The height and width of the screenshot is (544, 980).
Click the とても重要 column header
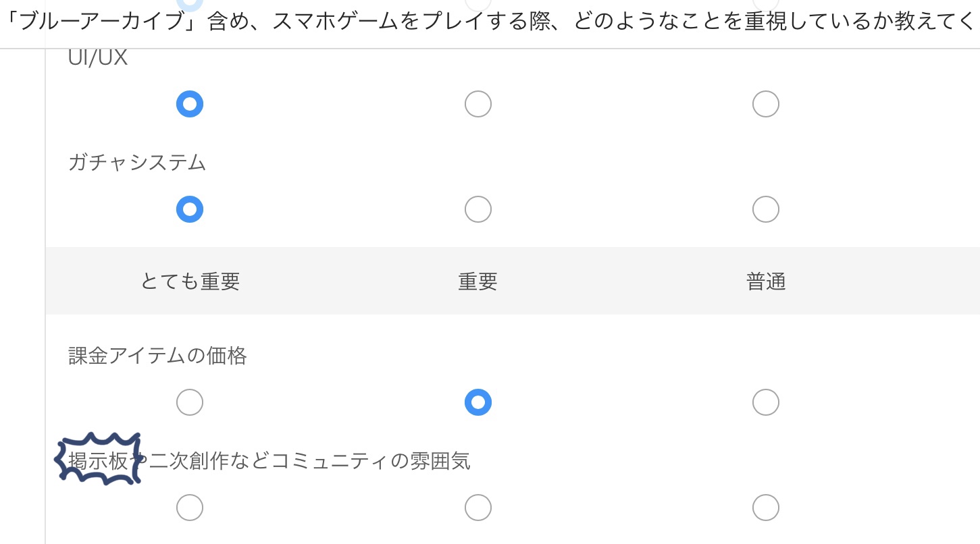tap(190, 281)
